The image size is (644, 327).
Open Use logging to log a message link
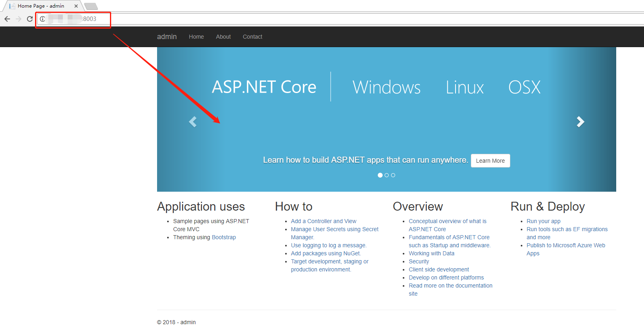(x=329, y=245)
